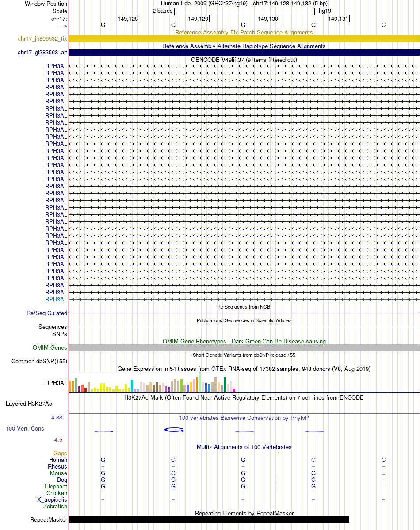Click the ---> strand direction arrow
The image size is (420, 530).
click(x=63, y=26)
